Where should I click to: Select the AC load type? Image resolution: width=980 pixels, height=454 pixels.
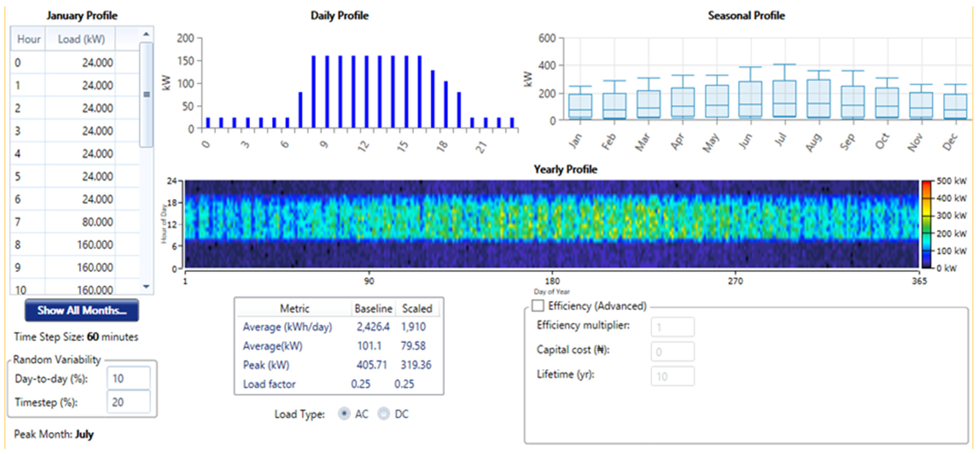tap(344, 414)
